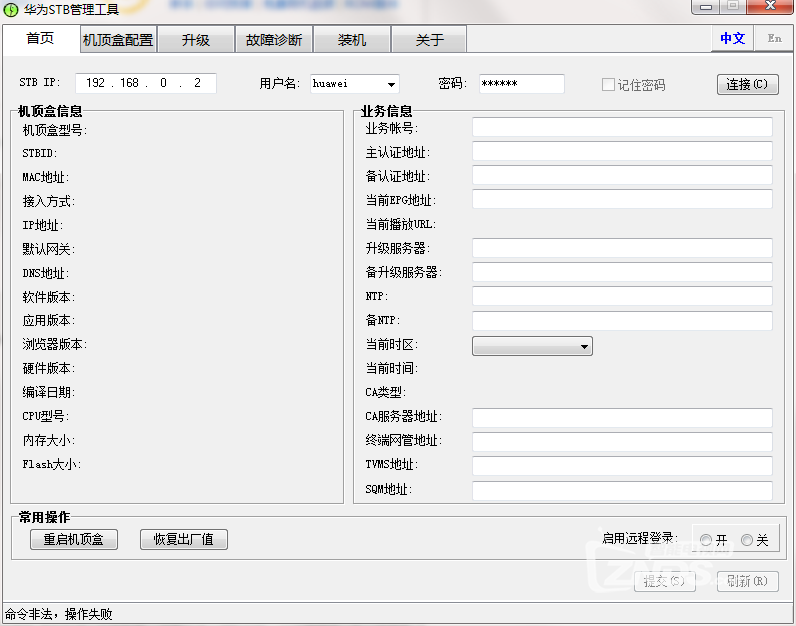
Task: Click the TVMS地址 input field
Action: tap(622, 466)
